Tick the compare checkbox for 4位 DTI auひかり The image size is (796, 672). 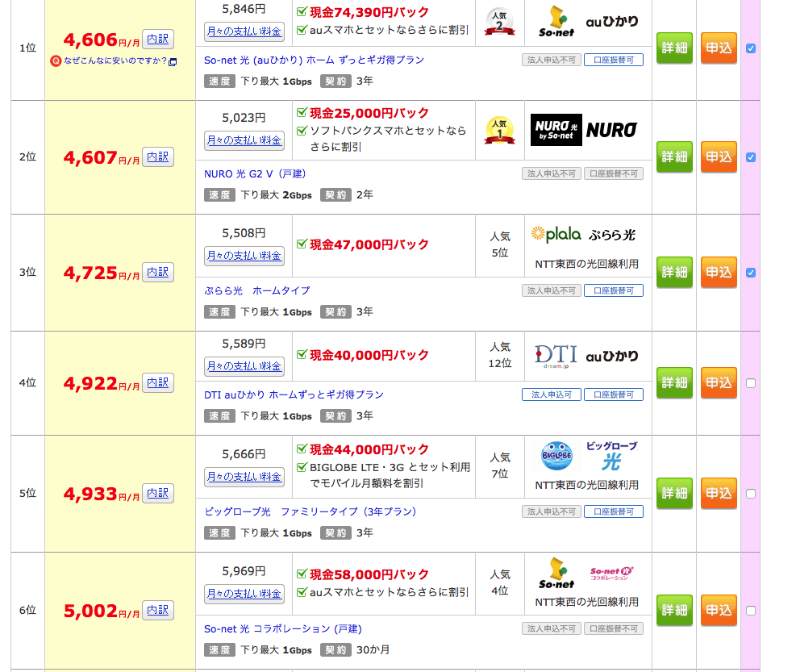coord(751,383)
